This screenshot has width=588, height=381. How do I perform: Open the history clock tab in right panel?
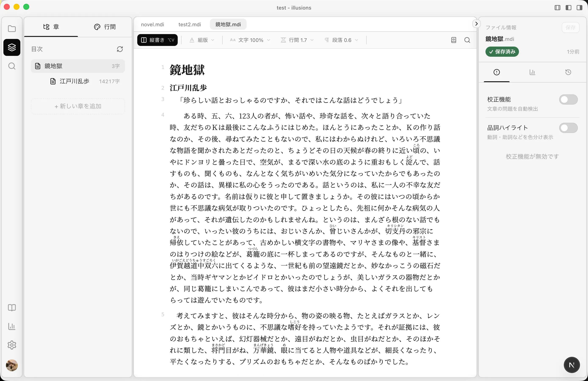[568, 72]
